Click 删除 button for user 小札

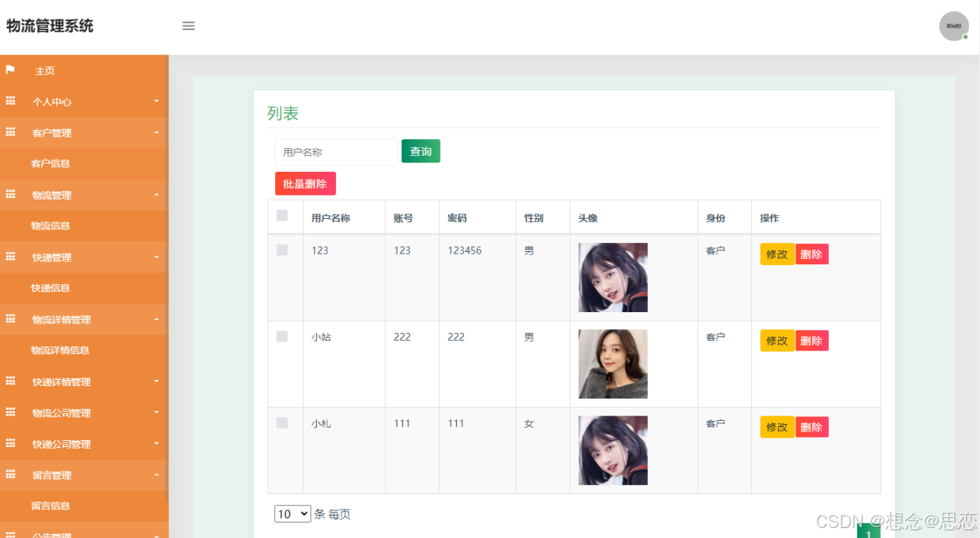pos(812,427)
